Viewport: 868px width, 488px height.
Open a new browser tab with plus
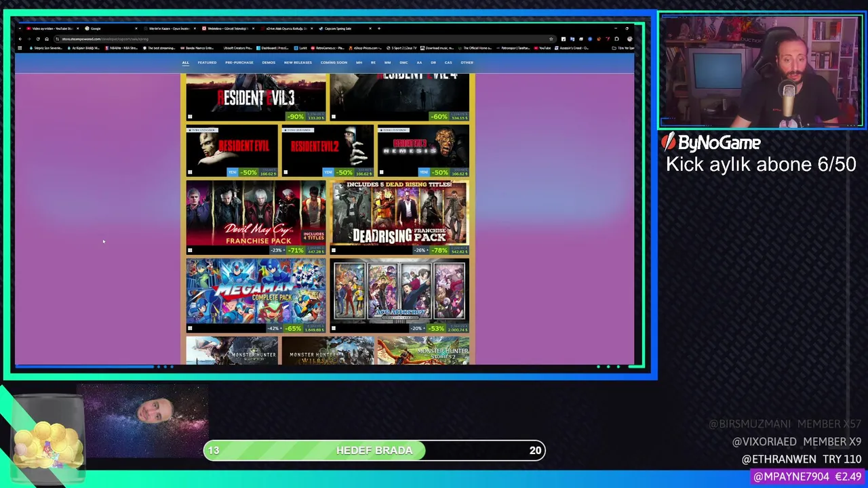378,28
